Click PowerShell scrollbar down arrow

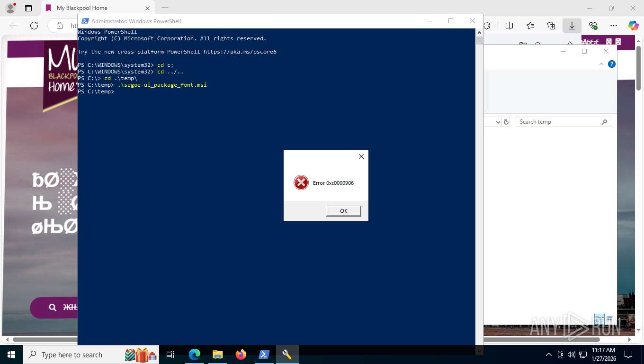tap(479, 351)
